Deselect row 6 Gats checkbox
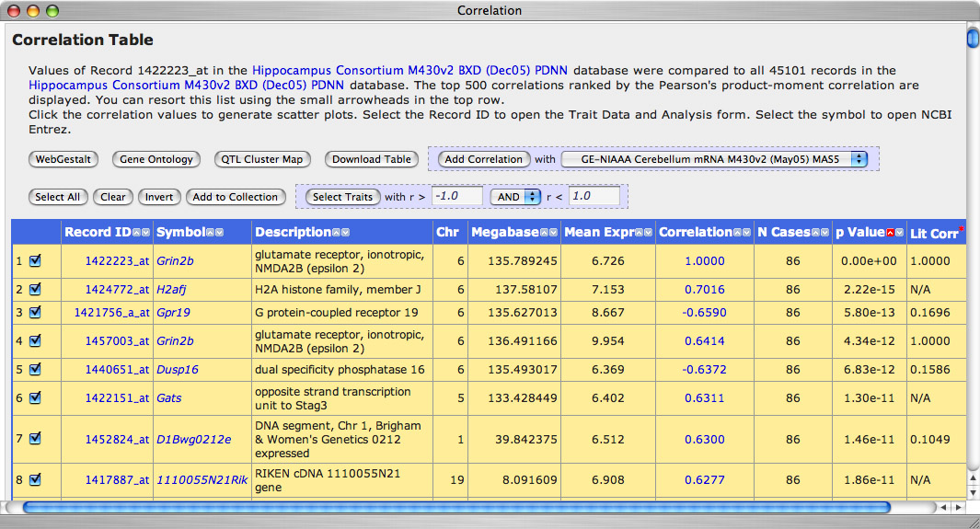The height and width of the screenshot is (529, 980). tap(35, 397)
